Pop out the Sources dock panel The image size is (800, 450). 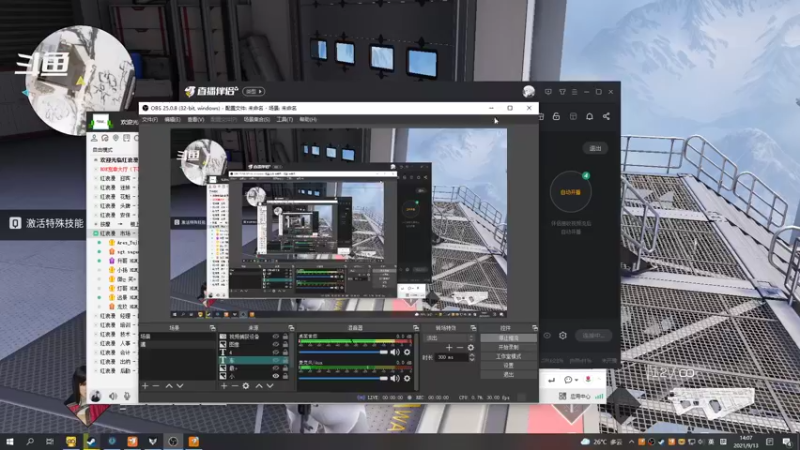point(291,328)
